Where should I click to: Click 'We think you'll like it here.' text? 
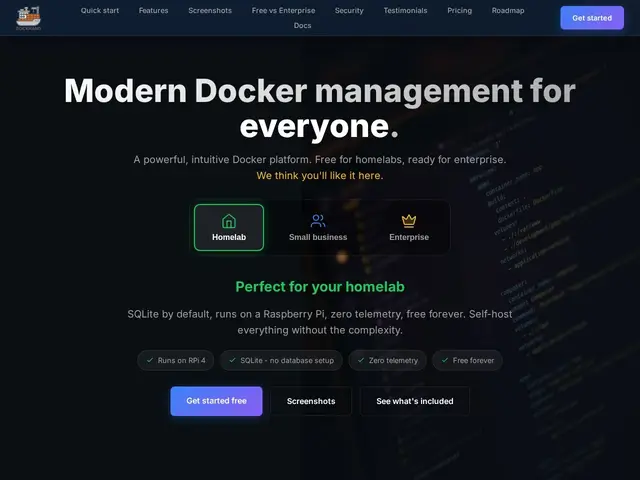click(320, 176)
